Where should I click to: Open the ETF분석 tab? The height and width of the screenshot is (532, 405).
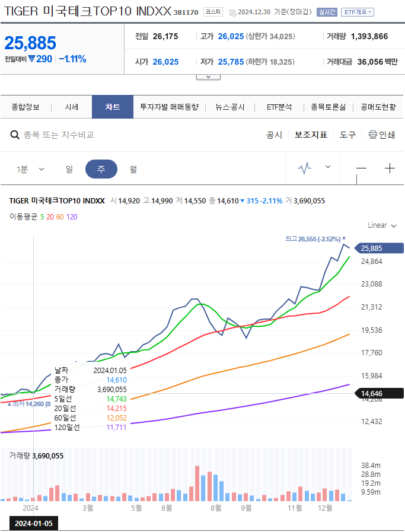click(279, 107)
